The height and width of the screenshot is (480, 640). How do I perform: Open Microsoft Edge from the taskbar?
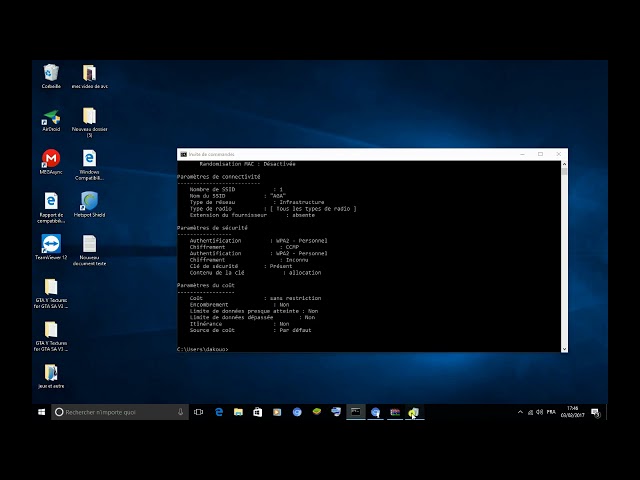[x=219, y=412]
